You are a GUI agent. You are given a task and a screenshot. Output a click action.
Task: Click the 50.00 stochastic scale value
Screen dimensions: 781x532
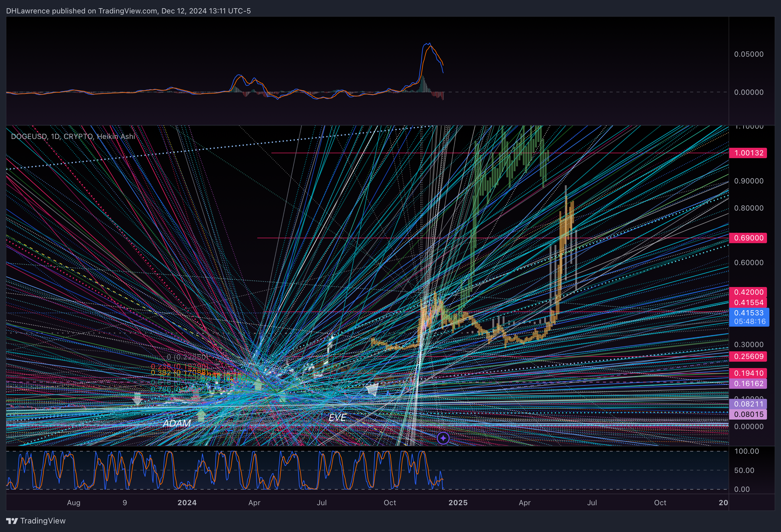(x=744, y=470)
